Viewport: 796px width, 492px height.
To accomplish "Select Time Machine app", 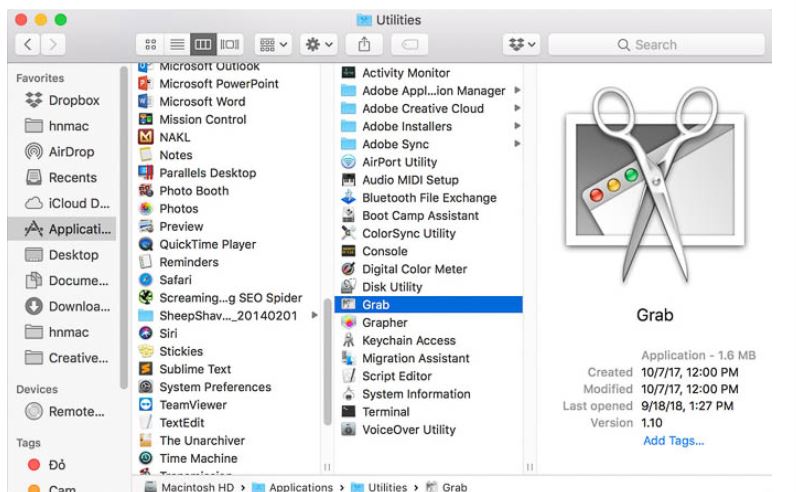I will point(188,458).
